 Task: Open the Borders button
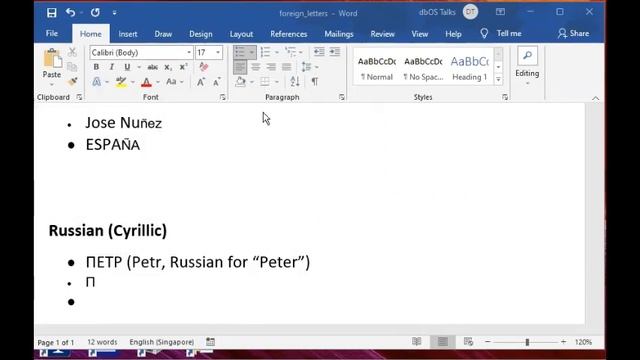click(265, 82)
